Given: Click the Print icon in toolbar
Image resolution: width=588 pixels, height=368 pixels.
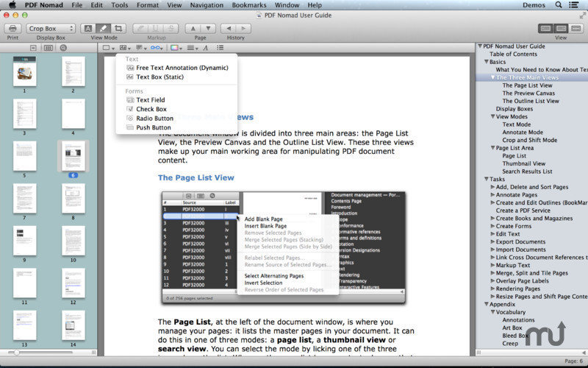Looking at the screenshot, I should pyautogui.click(x=12, y=29).
